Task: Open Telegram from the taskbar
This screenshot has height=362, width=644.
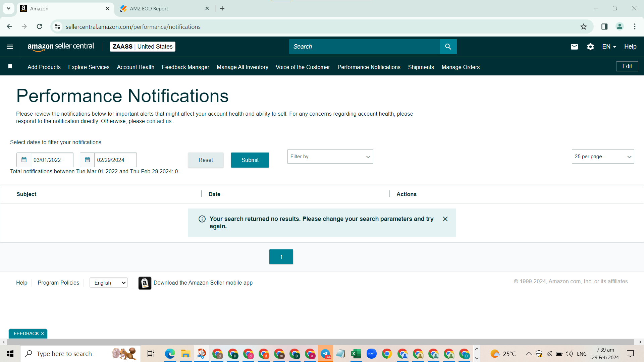Action: pyautogui.click(x=325, y=354)
